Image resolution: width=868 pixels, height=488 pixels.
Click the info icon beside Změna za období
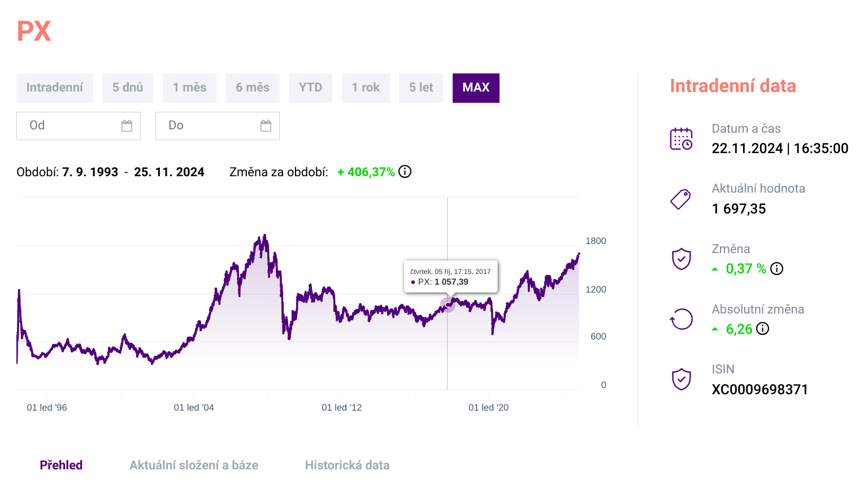point(405,172)
